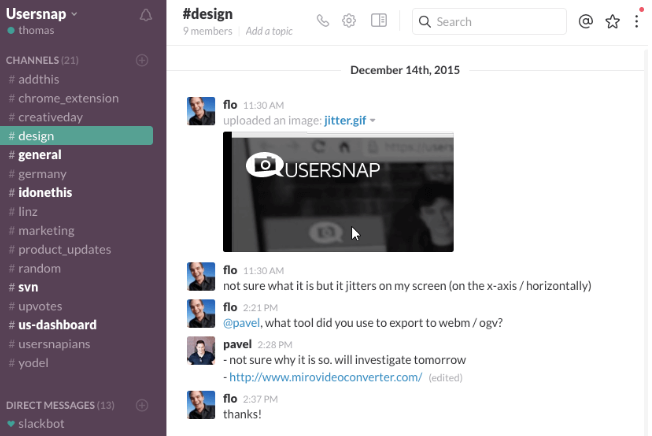
Task: Open starred items star icon
Action: click(612, 21)
